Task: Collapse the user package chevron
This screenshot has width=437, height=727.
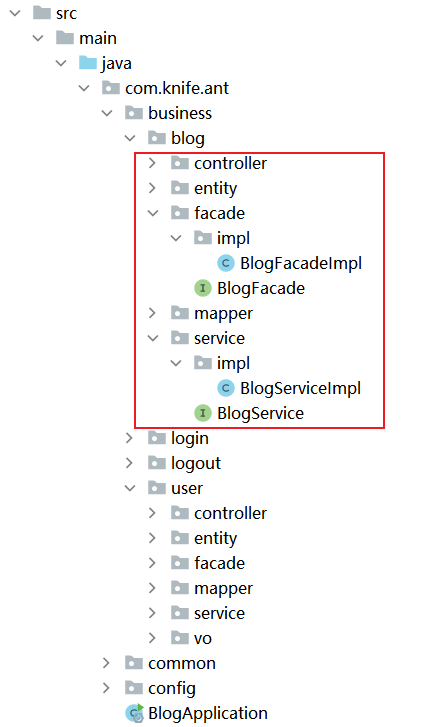Action: pyautogui.click(x=130, y=488)
